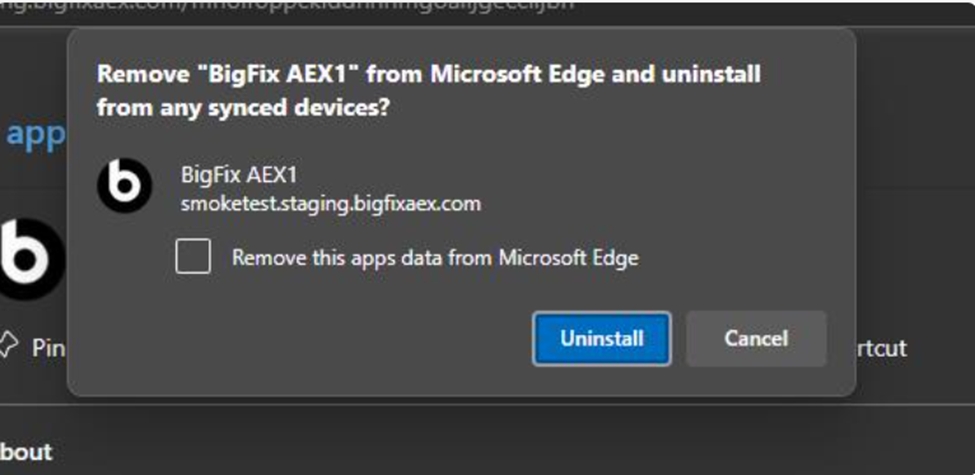Click the "Remove this apps data from Microsoft Edge" label
Screen dimensions: 975x475
pos(435,258)
